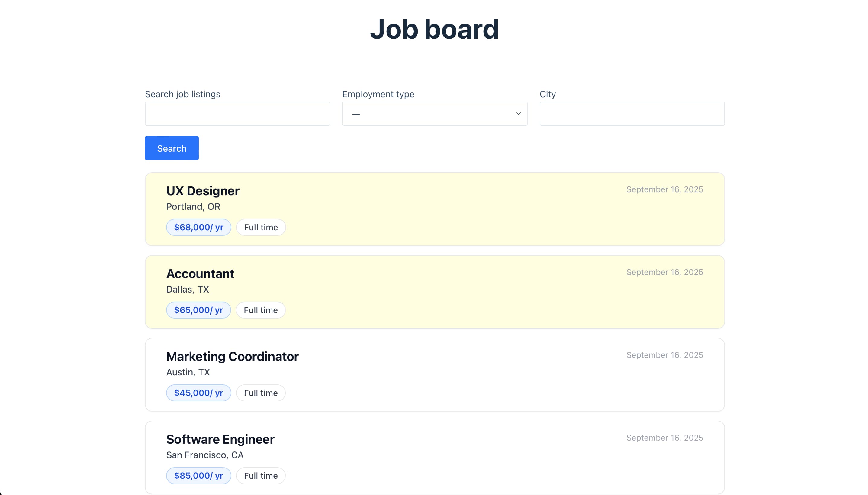Click the $85,000/yr badge under Software Engineer

(x=198, y=476)
